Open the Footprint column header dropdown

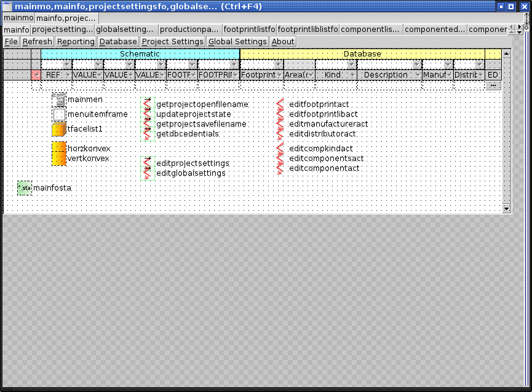279,75
